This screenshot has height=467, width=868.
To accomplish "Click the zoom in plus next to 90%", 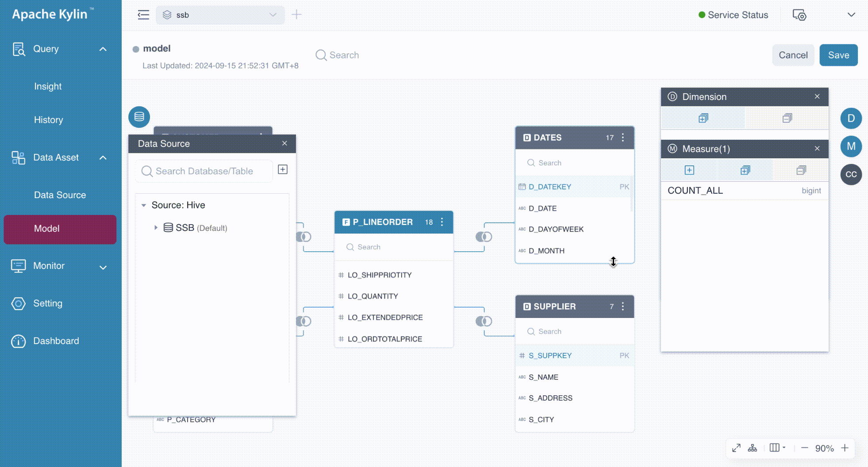I will point(845,448).
